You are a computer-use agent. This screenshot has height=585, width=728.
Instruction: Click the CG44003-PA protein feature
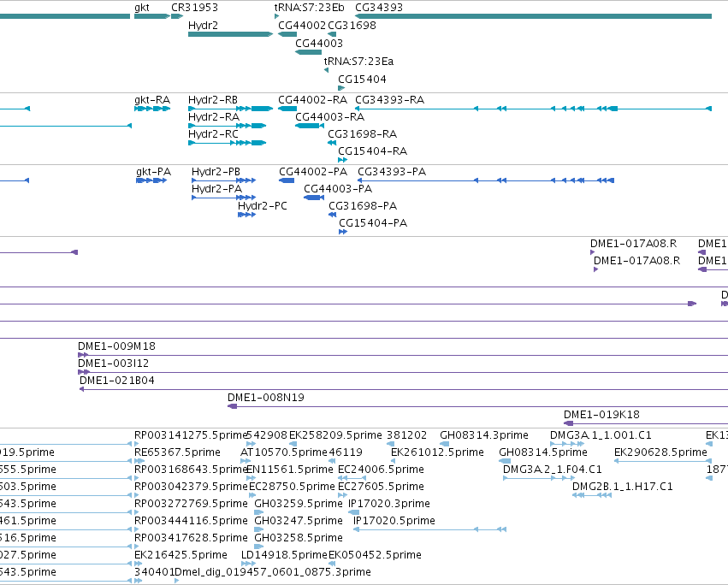[314, 198]
